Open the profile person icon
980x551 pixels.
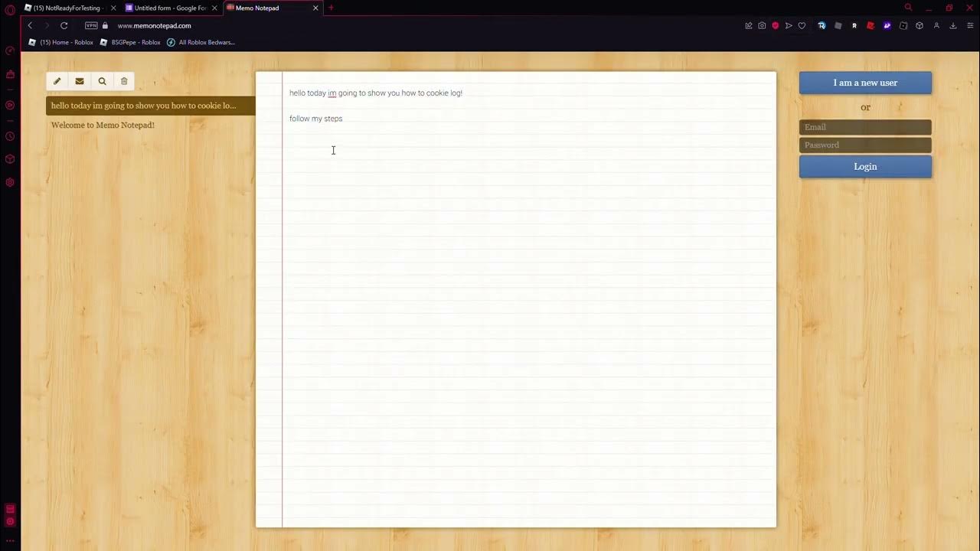(x=936, y=25)
